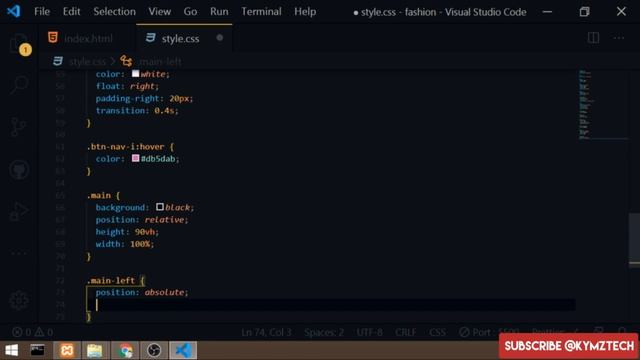The width and height of the screenshot is (640, 360).
Task: Open Command Prompt from taskbar
Action: [x=38, y=350]
